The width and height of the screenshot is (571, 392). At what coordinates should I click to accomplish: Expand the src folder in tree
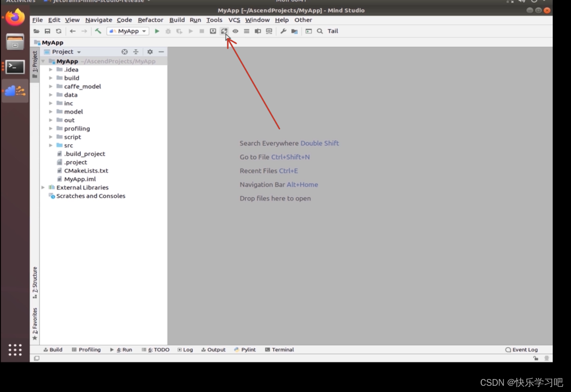point(51,145)
